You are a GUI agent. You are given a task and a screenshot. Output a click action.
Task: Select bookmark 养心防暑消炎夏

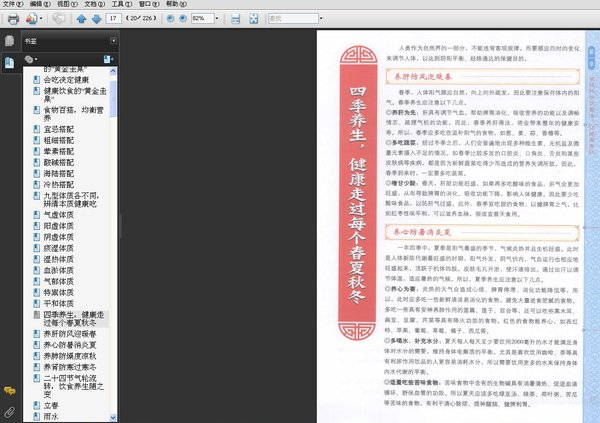coord(70,345)
